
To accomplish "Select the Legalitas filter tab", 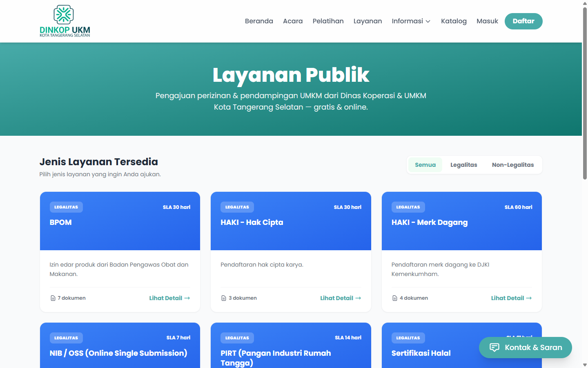I will point(463,165).
